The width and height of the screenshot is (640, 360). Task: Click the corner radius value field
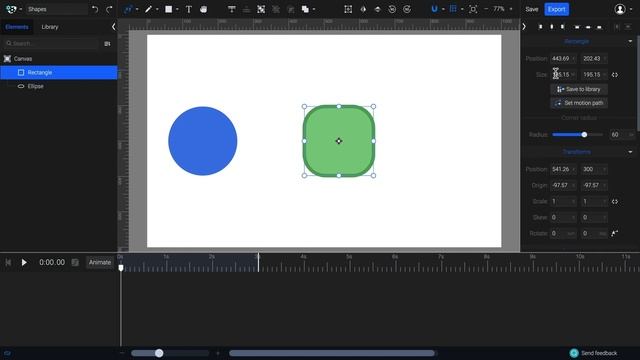click(x=622, y=134)
